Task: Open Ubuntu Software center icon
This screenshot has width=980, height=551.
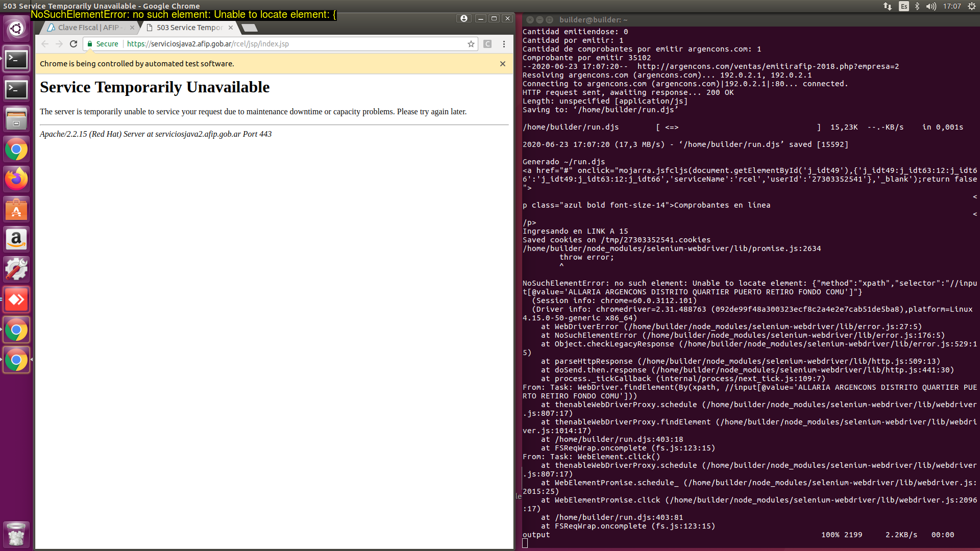Action: 16,210
